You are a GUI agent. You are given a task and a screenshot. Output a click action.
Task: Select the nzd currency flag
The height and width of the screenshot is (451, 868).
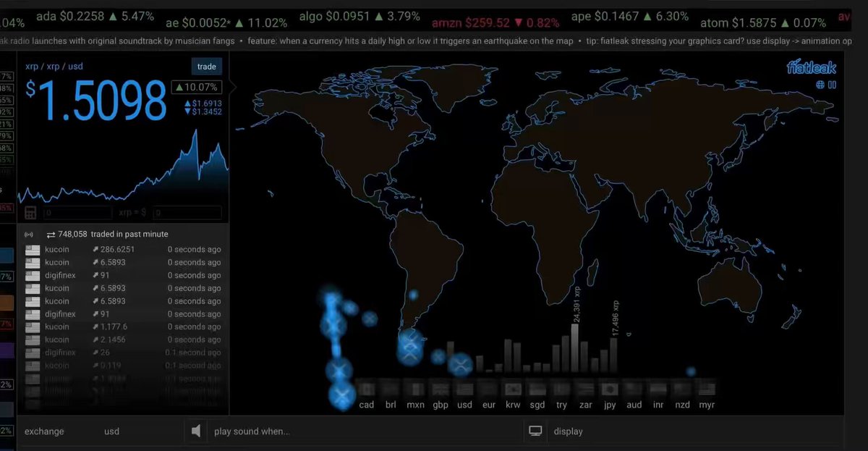click(682, 389)
